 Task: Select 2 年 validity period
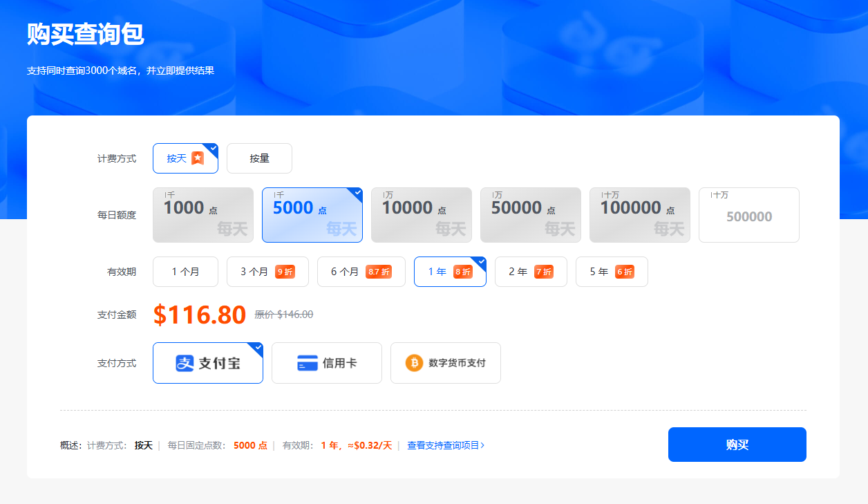coord(531,272)
